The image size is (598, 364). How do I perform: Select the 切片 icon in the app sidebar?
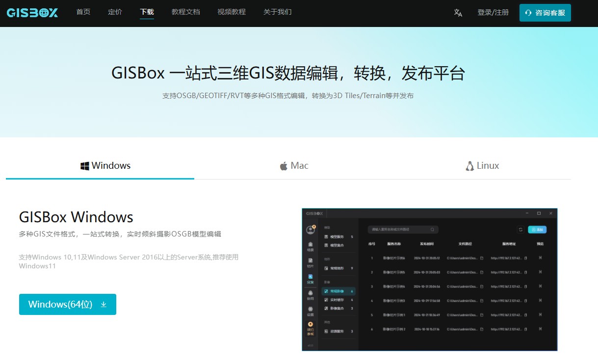[x=310, y=262]
